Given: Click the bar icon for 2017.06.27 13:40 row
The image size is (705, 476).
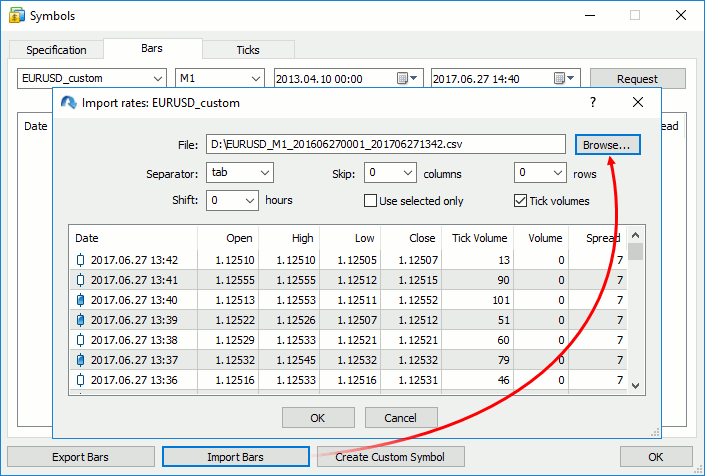Looking at the screenshot, I should [81, 300].
